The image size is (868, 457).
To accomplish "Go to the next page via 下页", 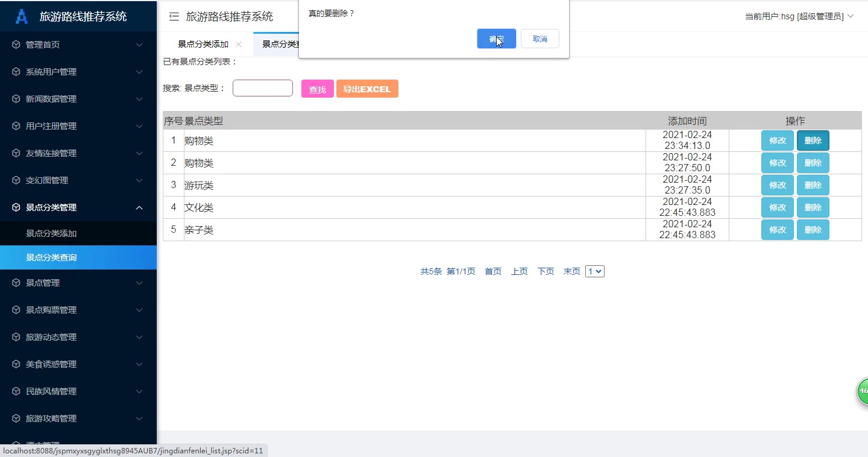I will click(545, 271).
